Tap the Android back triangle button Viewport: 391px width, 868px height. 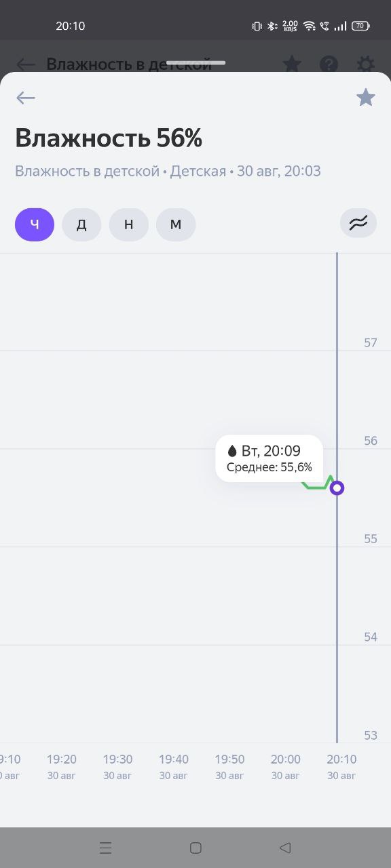tap(285, 848)
